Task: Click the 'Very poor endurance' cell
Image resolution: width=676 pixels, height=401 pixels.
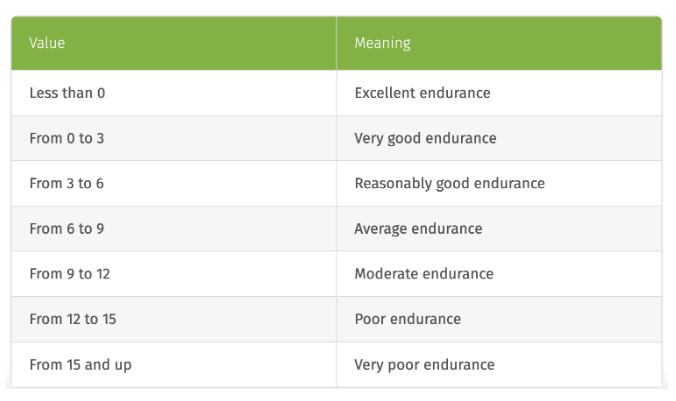Action: [x=499, y=364]
